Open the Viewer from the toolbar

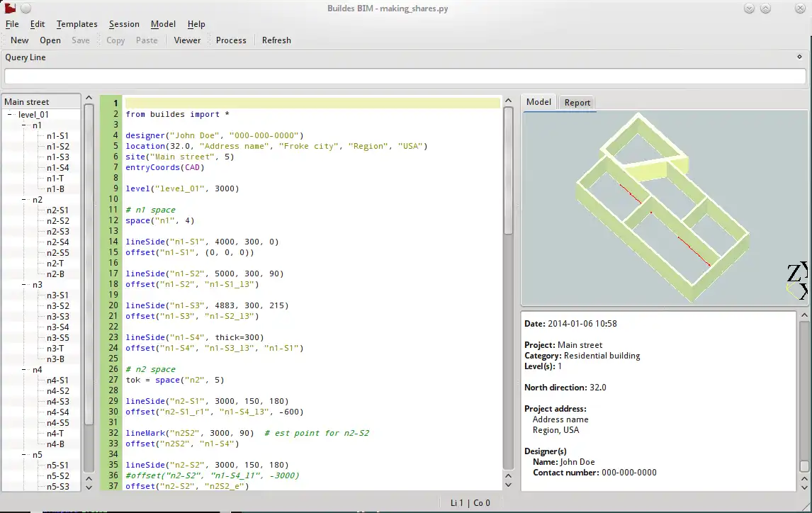click(x=187, y=40)
